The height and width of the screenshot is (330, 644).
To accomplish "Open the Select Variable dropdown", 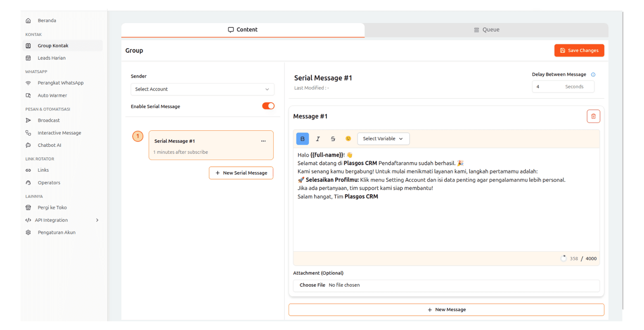I will pos(383,139).
